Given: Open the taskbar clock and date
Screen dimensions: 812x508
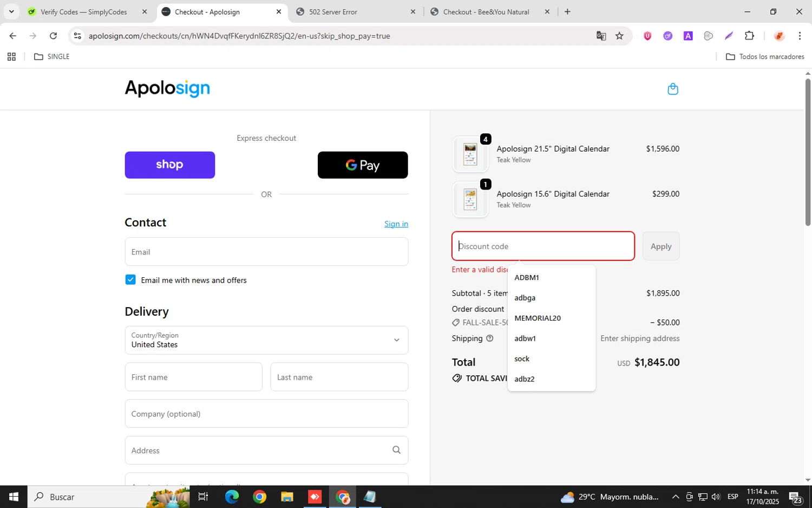Looking at the screenshot, I should tap(763, 497).
